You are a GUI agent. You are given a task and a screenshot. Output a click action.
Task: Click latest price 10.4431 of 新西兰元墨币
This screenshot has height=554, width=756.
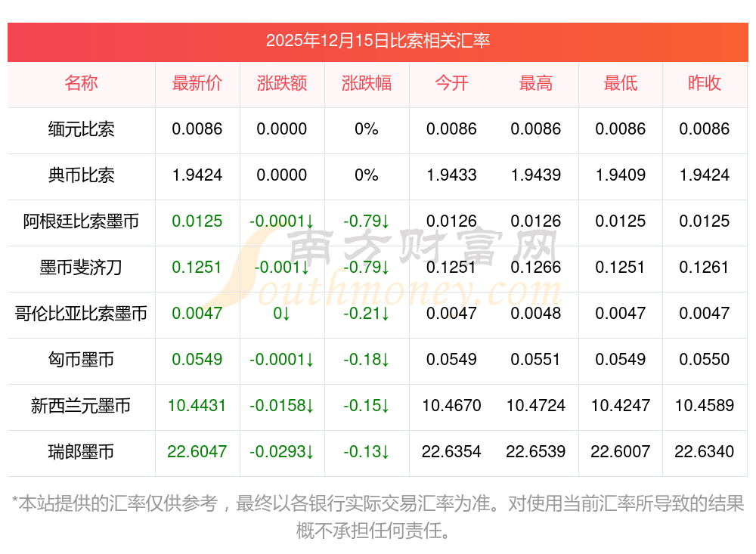click(197, 406)
